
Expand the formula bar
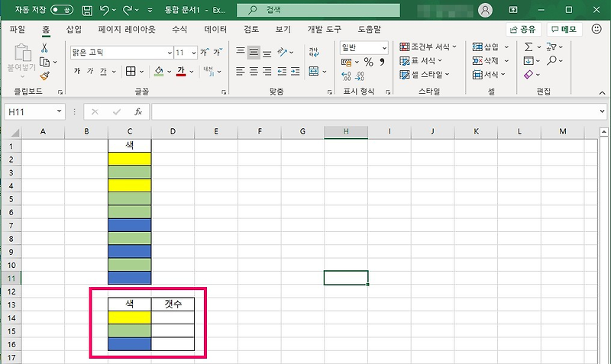[x=602, y=111]
